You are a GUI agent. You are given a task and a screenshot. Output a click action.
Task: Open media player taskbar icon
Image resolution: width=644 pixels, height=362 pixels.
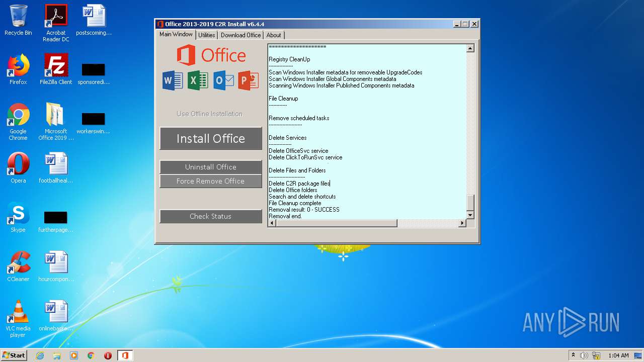[74, 355]
